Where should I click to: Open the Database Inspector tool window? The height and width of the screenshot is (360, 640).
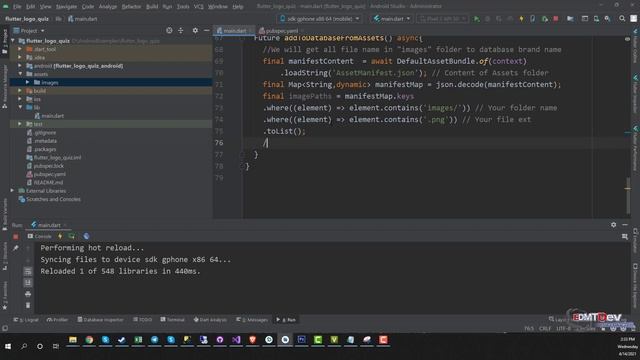coord(100,320)
